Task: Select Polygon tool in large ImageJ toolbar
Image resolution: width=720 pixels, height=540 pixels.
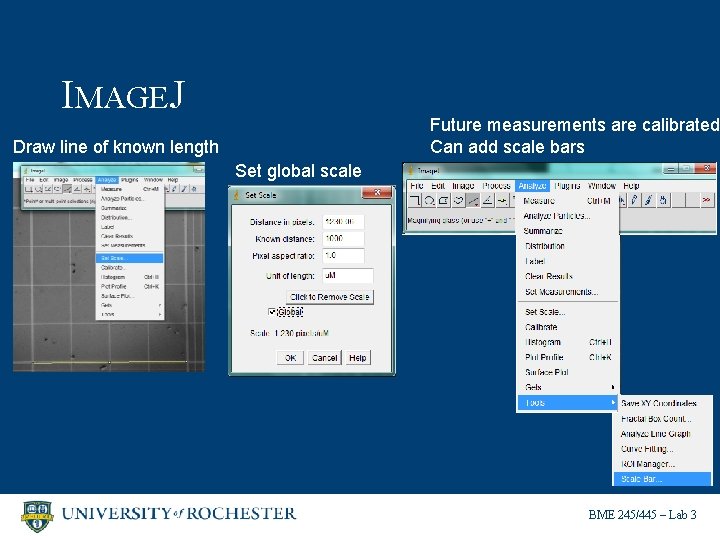Action: pos(444,200)
